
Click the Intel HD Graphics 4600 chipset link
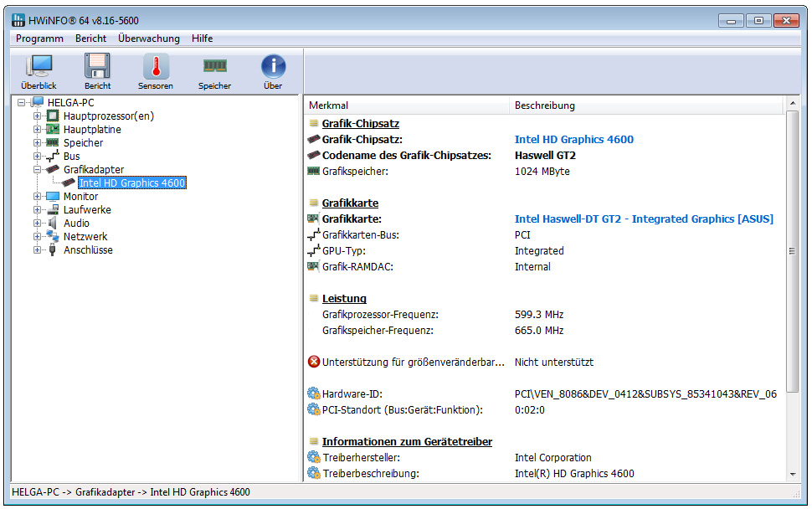(573, 140)
